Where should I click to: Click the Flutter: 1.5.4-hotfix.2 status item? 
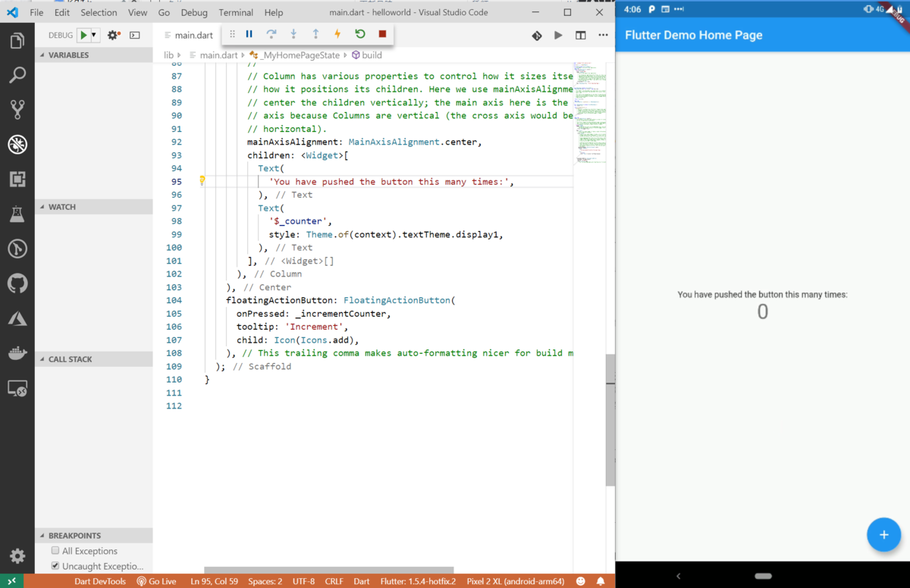(x=418, y=581)
